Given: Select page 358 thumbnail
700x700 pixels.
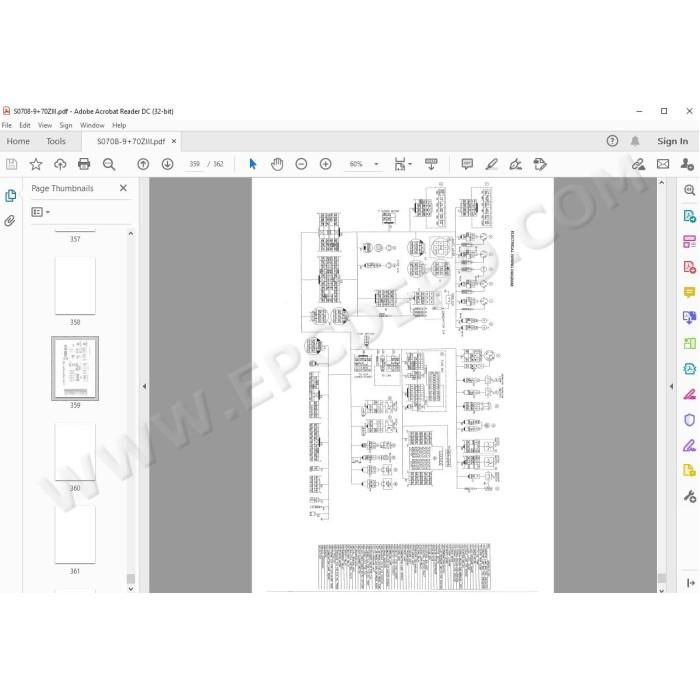Looking at the screenshot, I should (x=75, y=286).
